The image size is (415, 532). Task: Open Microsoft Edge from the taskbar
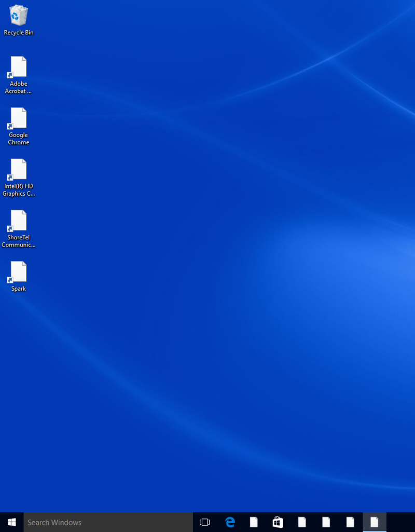tap(230, 522)
